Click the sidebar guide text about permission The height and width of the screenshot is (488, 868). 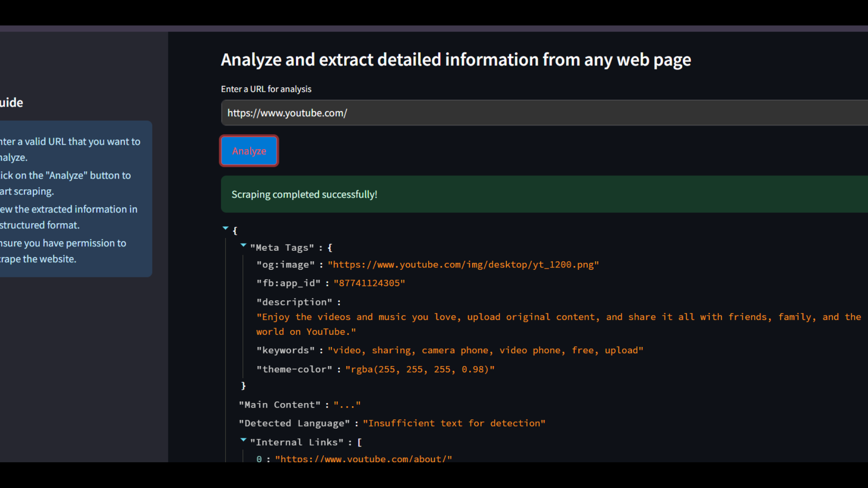click(x=63, y=251)
